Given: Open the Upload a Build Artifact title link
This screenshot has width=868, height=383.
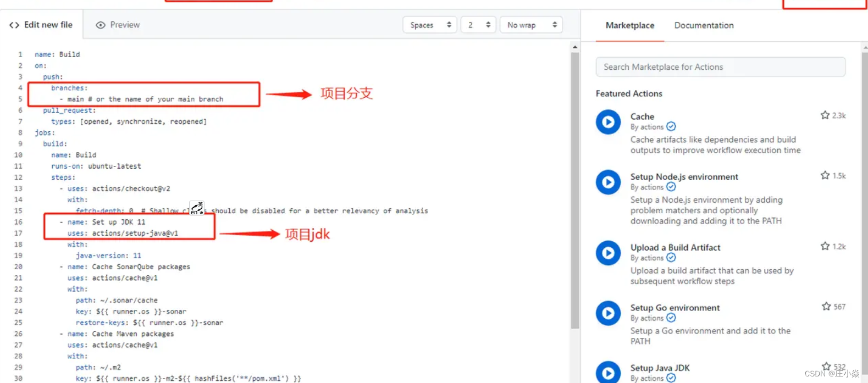Looking at the screenshot, I should (x=675, y=248).
